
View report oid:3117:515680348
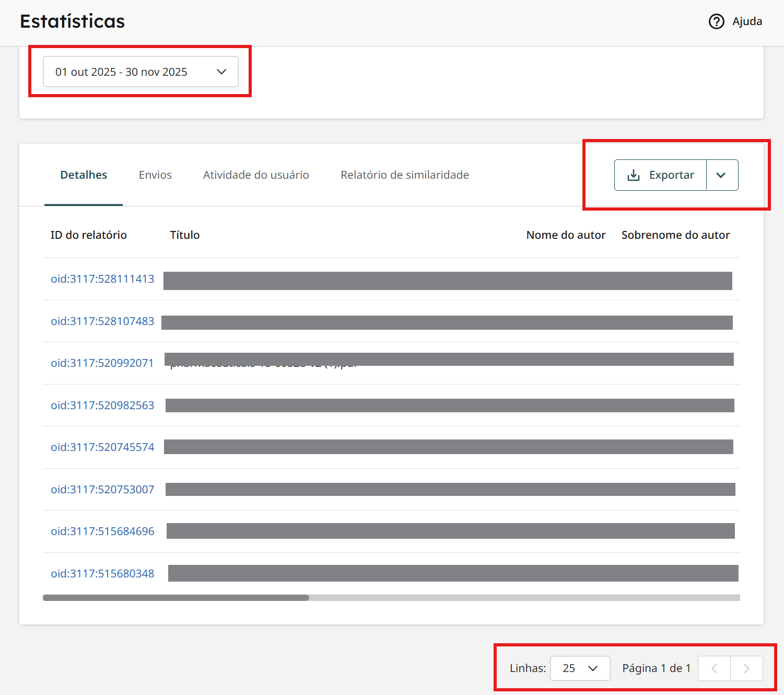102,574
